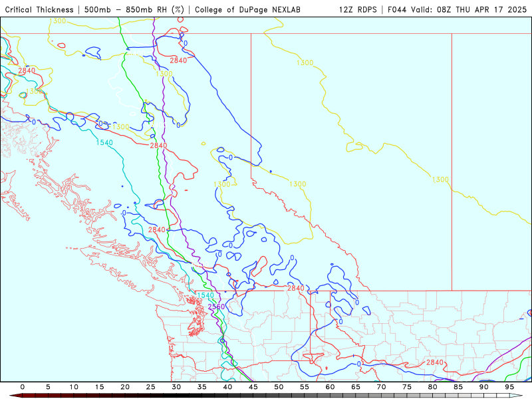
Task: Select the "10" colorbar tick label
Action: [x=74, y=387]
